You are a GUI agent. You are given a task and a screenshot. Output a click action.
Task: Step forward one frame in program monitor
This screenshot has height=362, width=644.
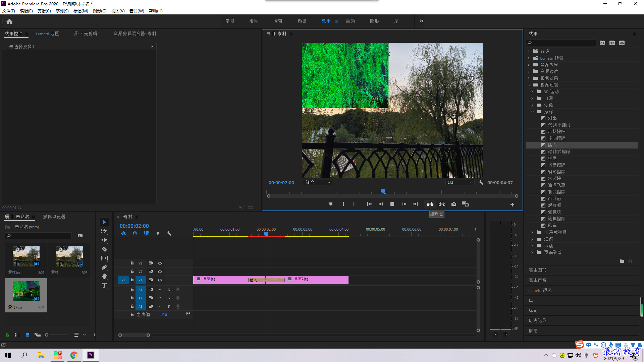[x=404, y=204]
